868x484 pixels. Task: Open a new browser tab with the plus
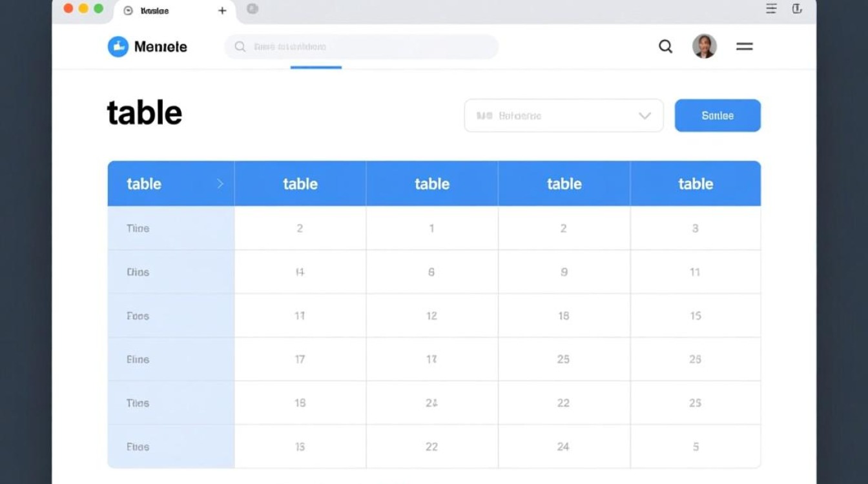pos(222,10)
